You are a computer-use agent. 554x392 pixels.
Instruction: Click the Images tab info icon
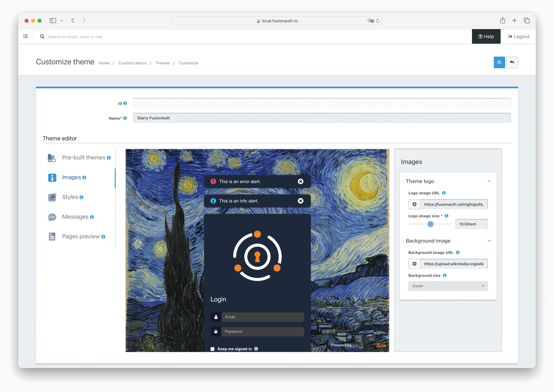click(x=84, y=178)
